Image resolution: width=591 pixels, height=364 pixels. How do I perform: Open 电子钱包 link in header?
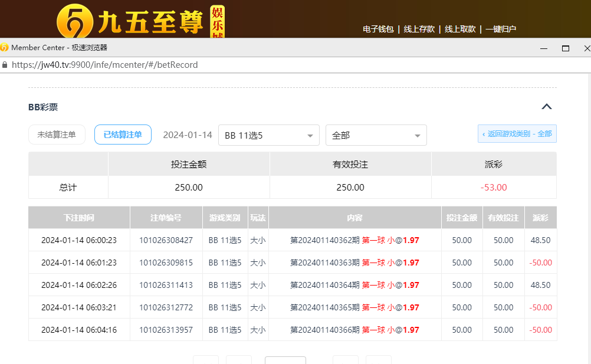click(x=378, y=29)
